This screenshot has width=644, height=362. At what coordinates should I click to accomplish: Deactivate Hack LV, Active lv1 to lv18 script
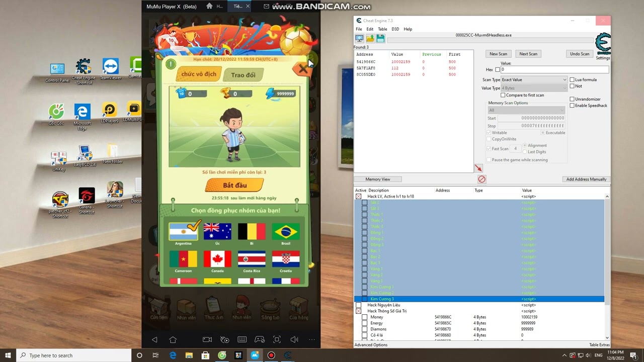(x=358, y=197)
